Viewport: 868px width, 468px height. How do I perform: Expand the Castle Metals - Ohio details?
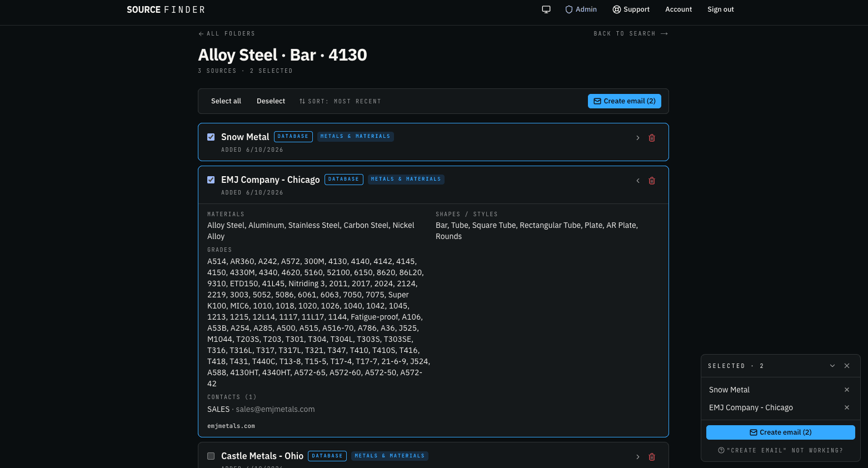click(x=638, y=457)
